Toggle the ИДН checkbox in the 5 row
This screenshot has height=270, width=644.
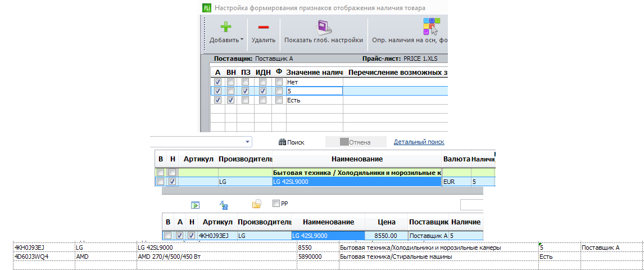click(x=263, y=91)
